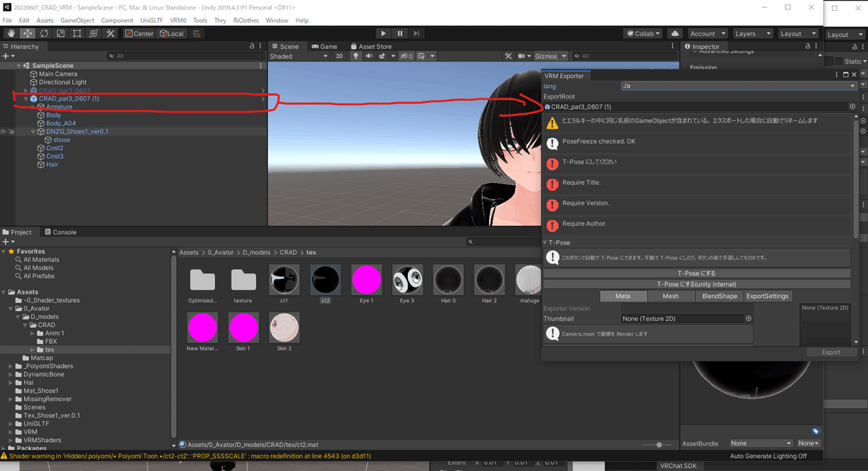Switch to the Console tab

(x=61, y=232)
